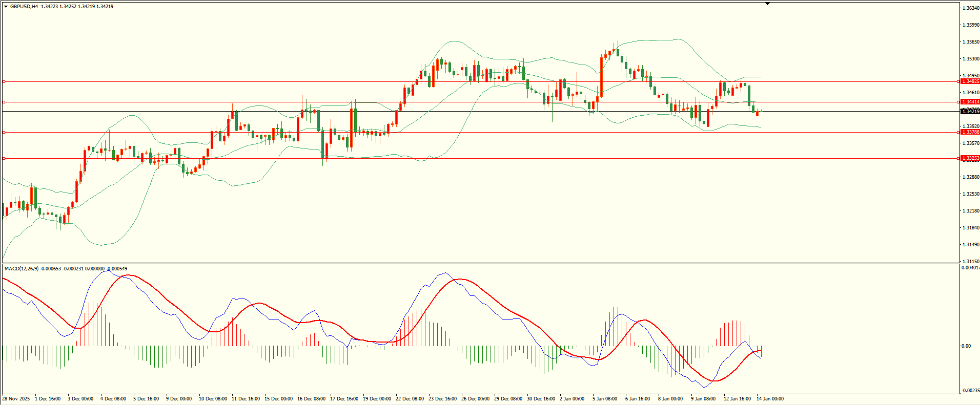The width and height of the screenshot is (980, 405).
Task: Click the 1.33788 horizontal line price tag
Action: point(970,132)
